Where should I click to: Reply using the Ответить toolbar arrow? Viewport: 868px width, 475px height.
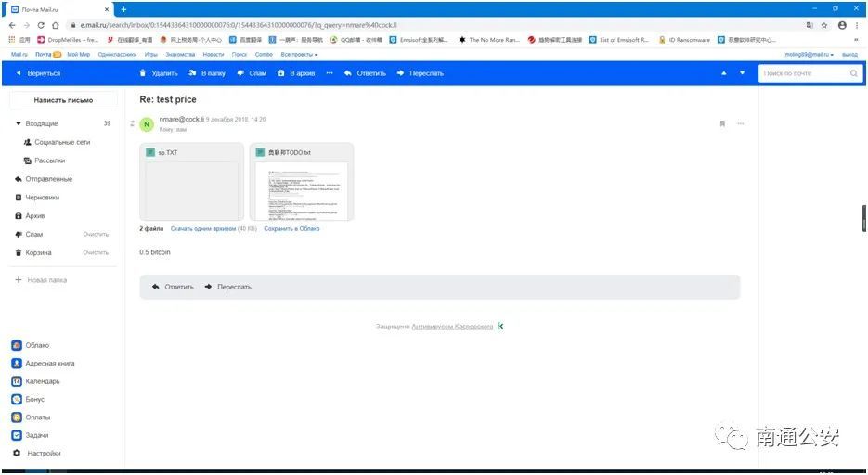tap(347, 73)
